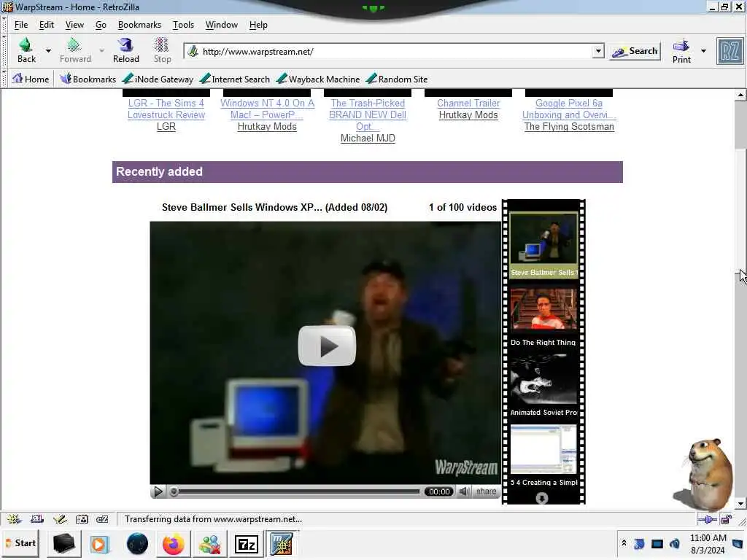Image resolution: width=747 pixels, height=560 pixels.
Task: Open the View menu
Action: (x=74, y=25)
